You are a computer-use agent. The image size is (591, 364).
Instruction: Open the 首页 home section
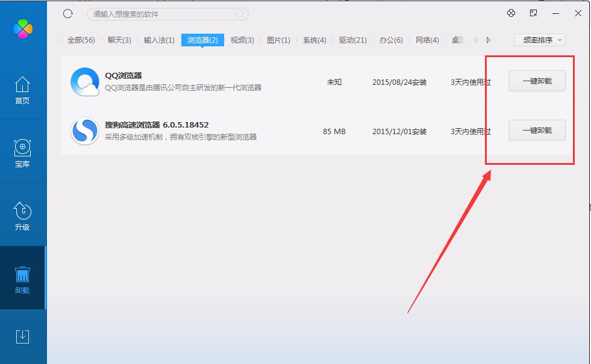pyautogui.click(x=22, y=90)
